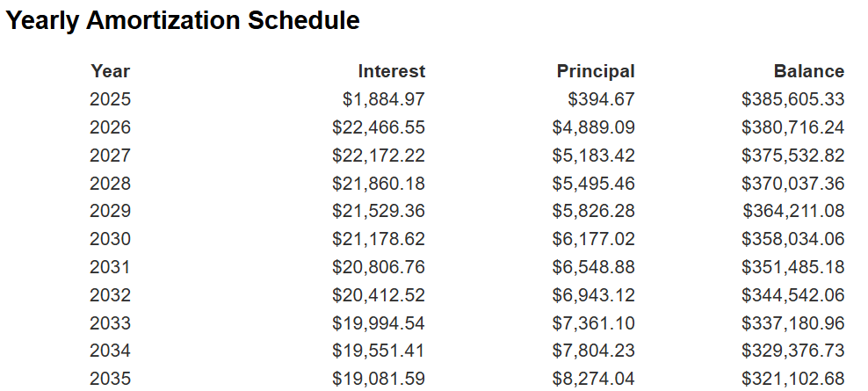Click the principal amount $394.67
The height and width of the screenshot is (391, 868).
coord(601,99)
